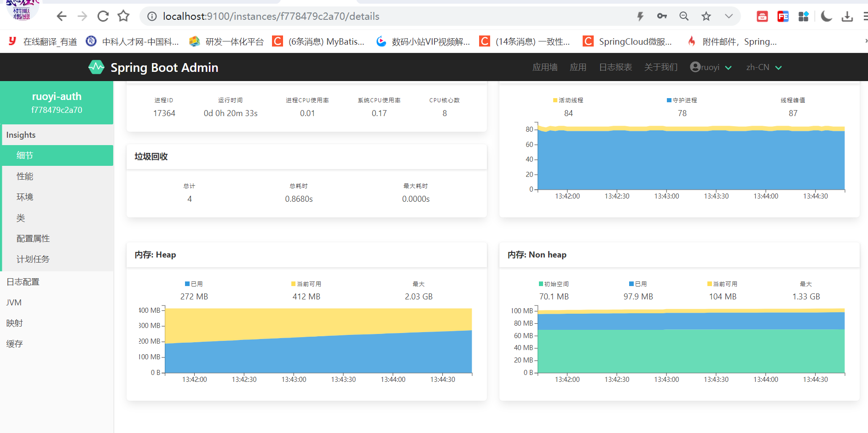Viewport: 868px width, 433px height.
Task: Open SpringCloud微服 bookmark
Action: 627,41
